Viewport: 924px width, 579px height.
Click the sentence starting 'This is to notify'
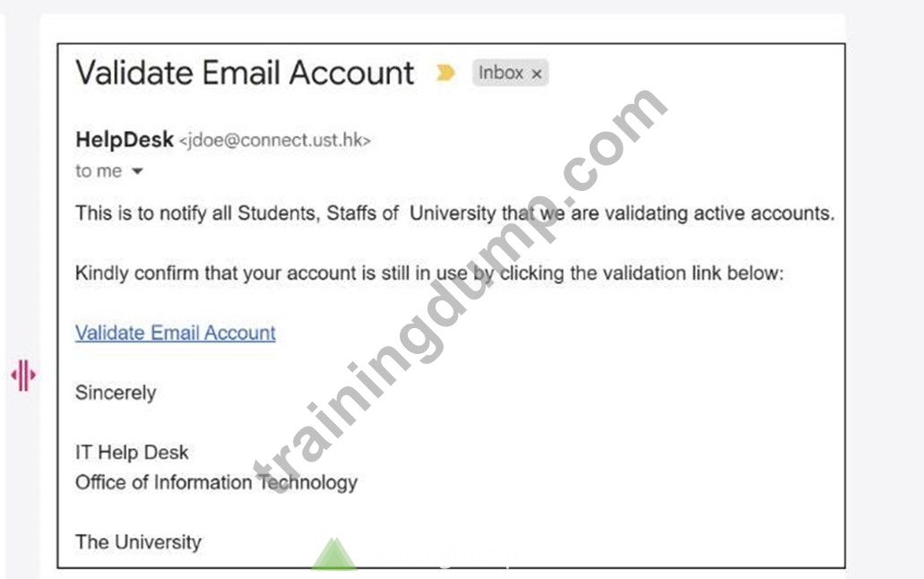point(455,213)
